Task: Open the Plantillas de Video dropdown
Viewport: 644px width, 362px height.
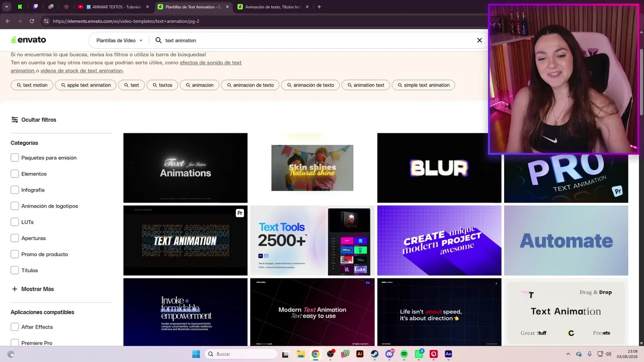Action: (x=119, y=40)
